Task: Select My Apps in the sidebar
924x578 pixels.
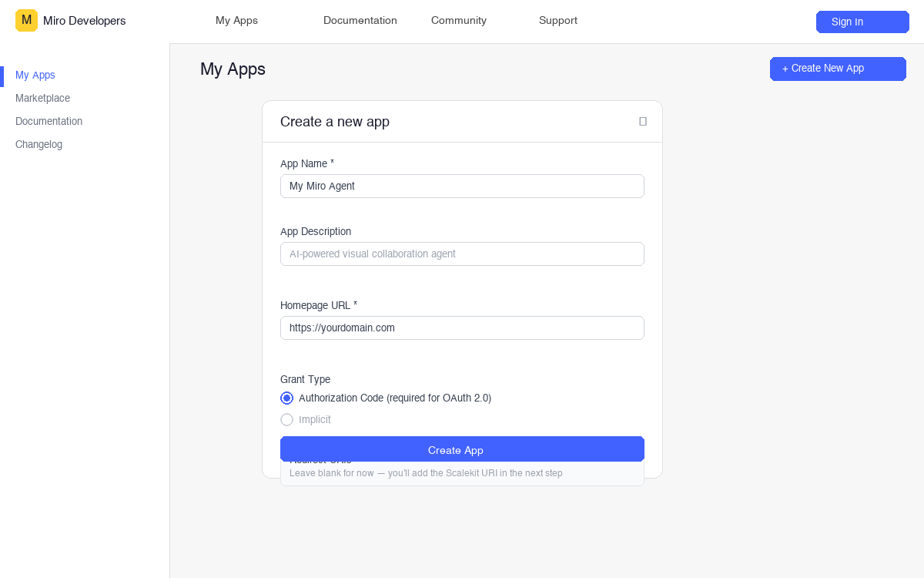Action: (35, 75)
